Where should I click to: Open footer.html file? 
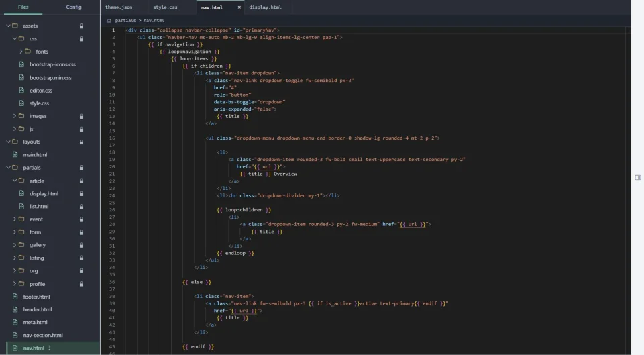coord(36,296)
